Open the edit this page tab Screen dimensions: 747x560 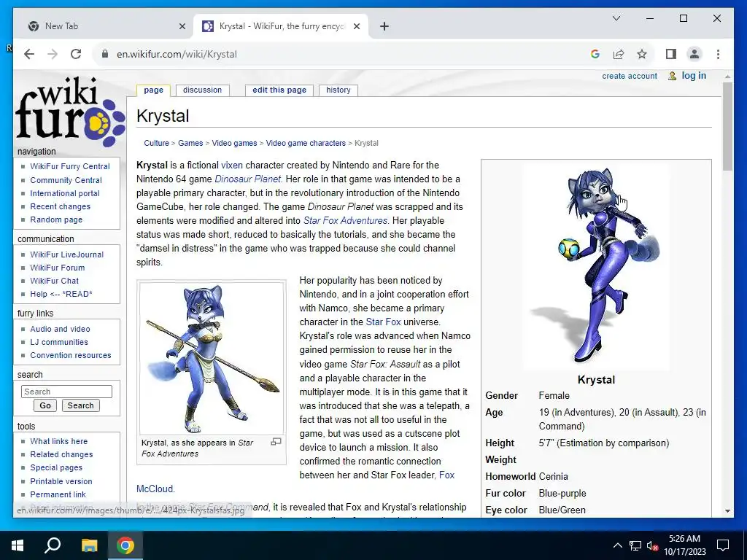click(x=279, y=90)
